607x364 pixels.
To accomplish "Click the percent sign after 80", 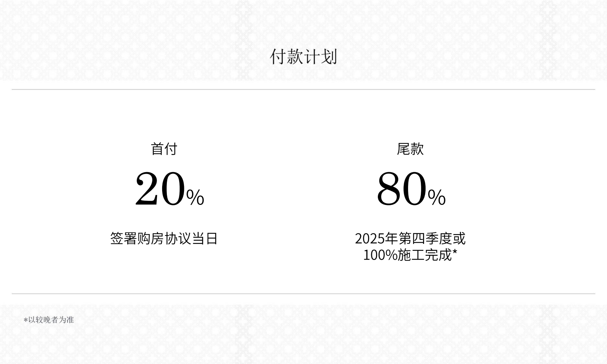I will coord(437,197).
